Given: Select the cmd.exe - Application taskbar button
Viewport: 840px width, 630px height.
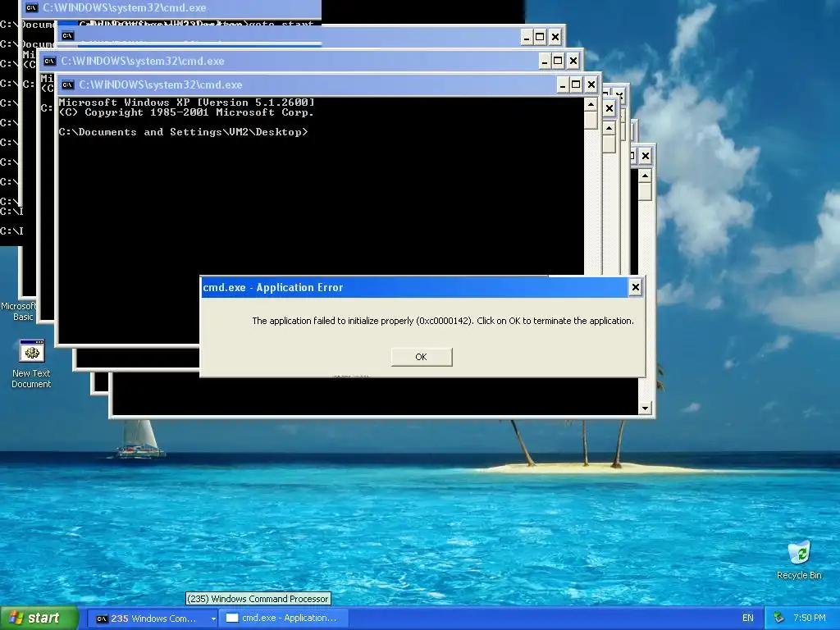Looking at the screenshot, I should pos(284,619).
